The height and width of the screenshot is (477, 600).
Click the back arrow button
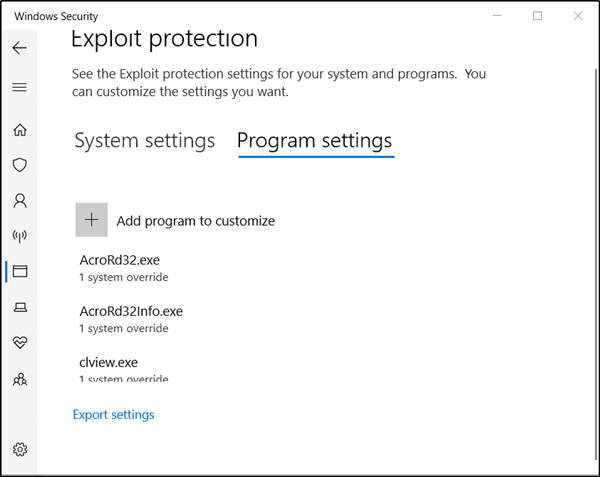coord(19,48)
